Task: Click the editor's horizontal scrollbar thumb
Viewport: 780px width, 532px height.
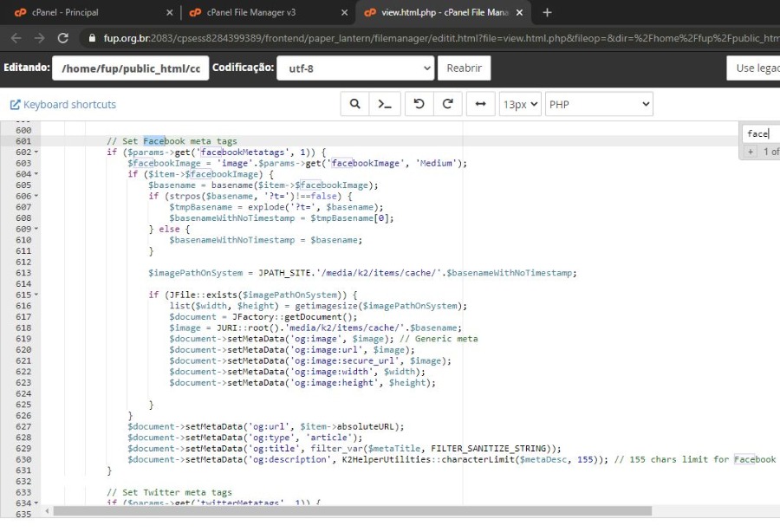Action: 352,511
